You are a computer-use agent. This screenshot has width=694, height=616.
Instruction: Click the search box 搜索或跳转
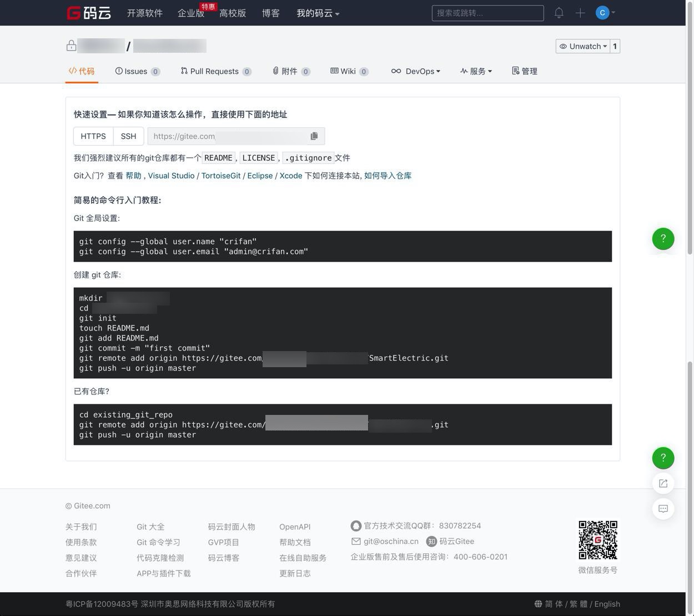(488, 13)
